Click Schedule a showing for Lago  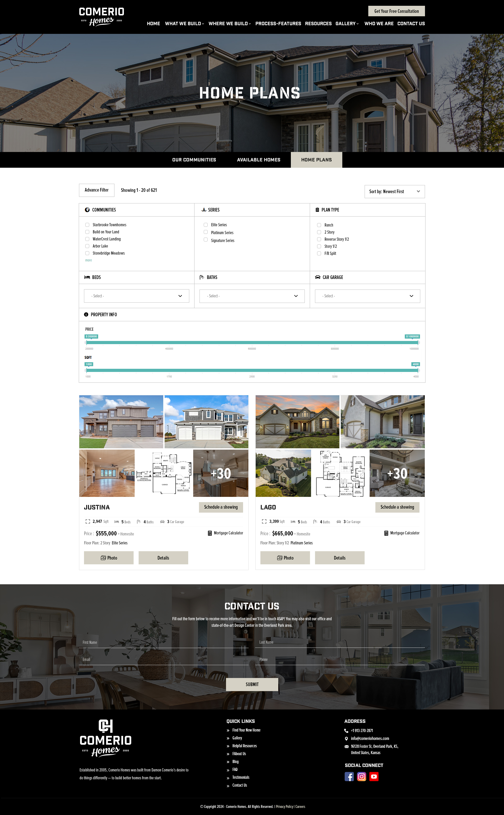click(x=397, y=507)
